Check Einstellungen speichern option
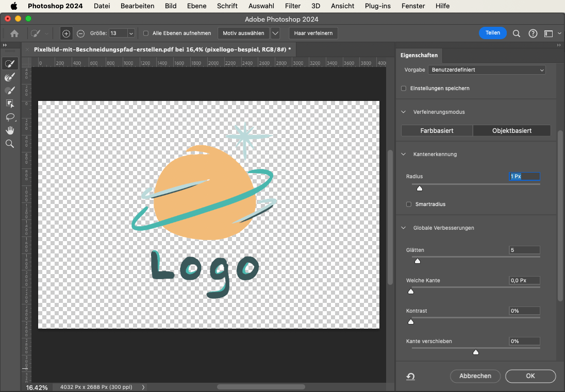The image size is (565, 392). click(404, 89)
